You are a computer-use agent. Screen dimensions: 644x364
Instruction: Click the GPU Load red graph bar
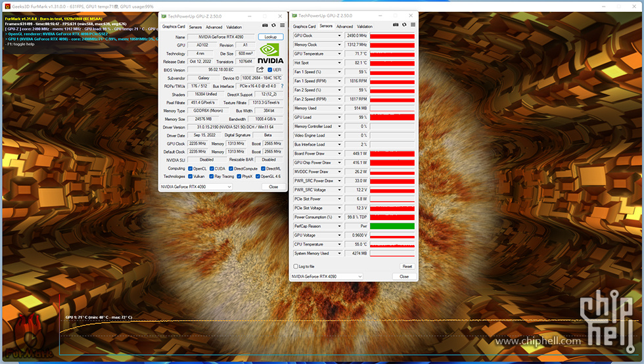pyautogui.click(x=392, y=118)
